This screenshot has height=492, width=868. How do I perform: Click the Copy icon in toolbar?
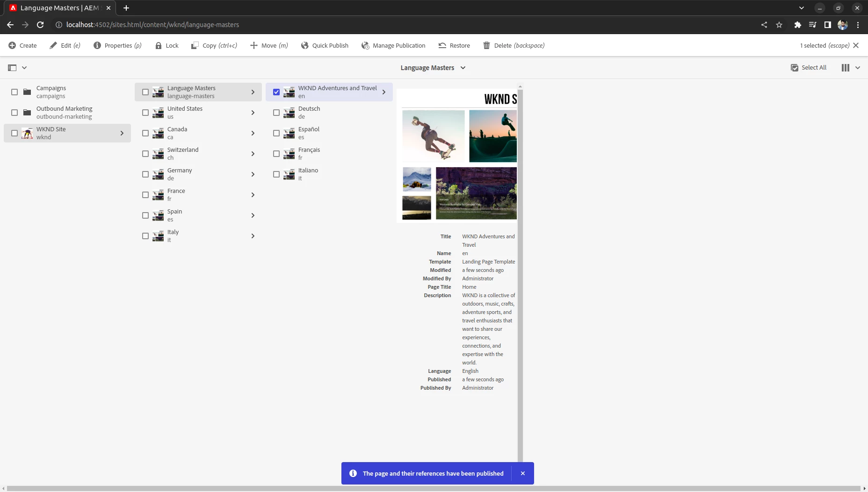195,45
